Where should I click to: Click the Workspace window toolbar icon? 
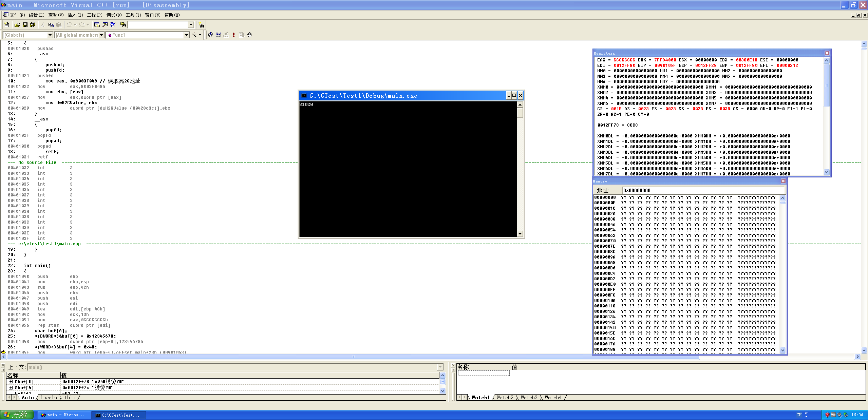(97, 25)
